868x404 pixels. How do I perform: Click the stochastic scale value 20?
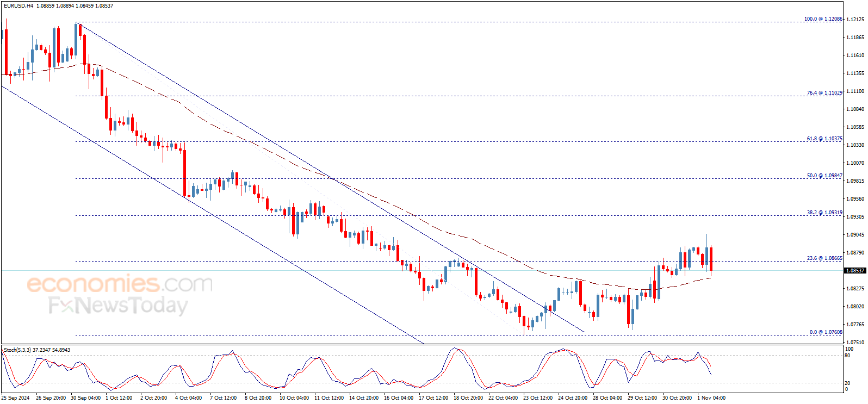[x=847, y=383]
